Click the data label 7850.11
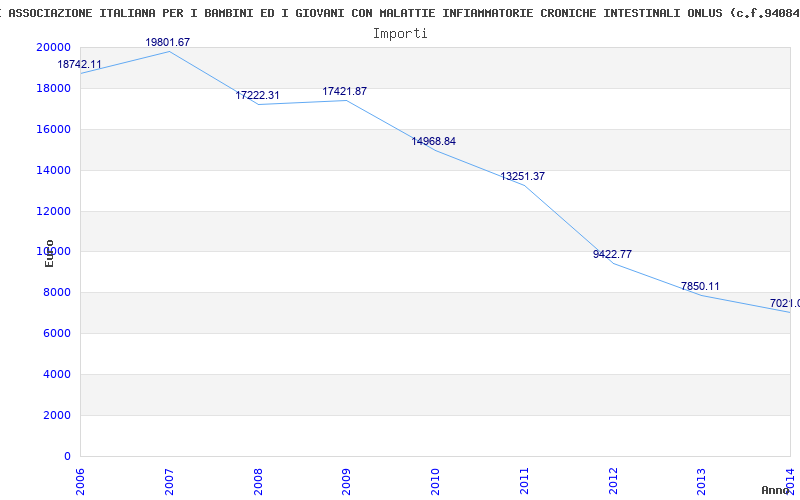800x500 pixels. point(700,287)
